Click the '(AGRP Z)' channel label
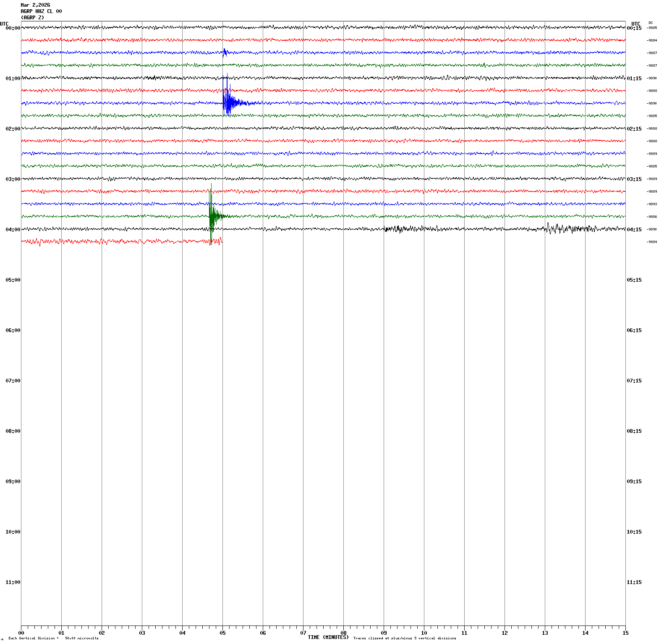The height and width of the screenshot is (644, 659). 32,18
